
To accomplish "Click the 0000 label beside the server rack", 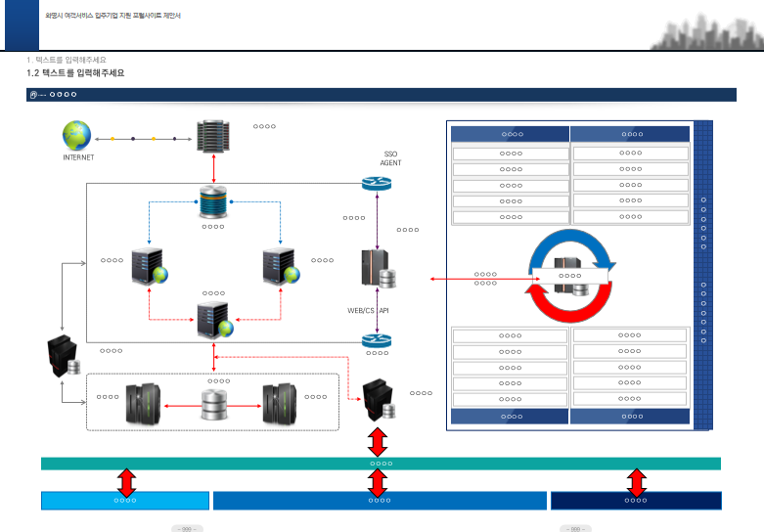I will pos(264,126).
